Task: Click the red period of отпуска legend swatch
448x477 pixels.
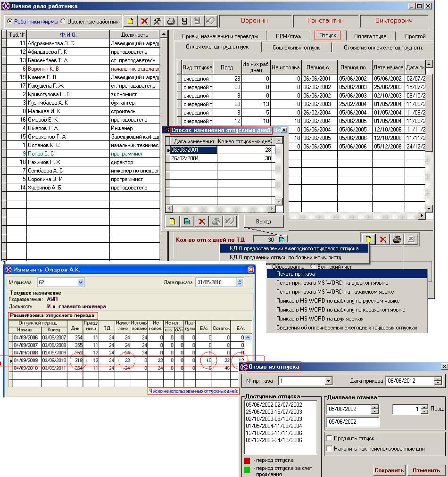Action: click(247, 461)
